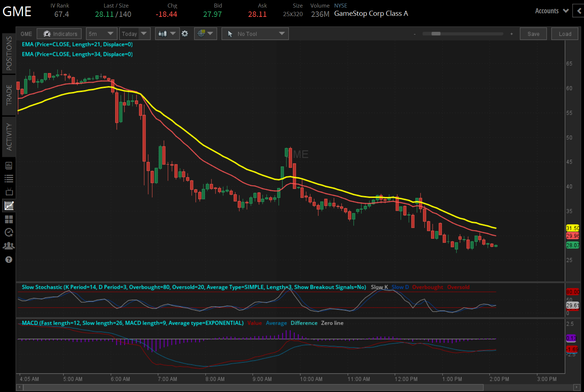Toggle the Difference histogram visibility

tap(304, 323)
